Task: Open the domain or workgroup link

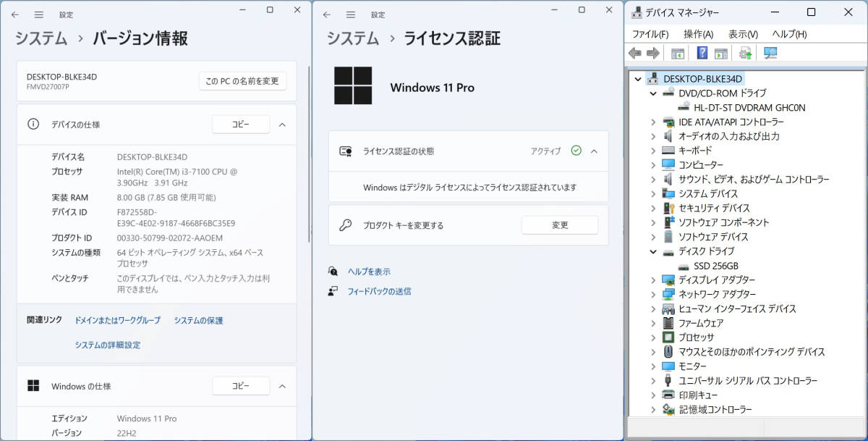Action: pos(117,320)
